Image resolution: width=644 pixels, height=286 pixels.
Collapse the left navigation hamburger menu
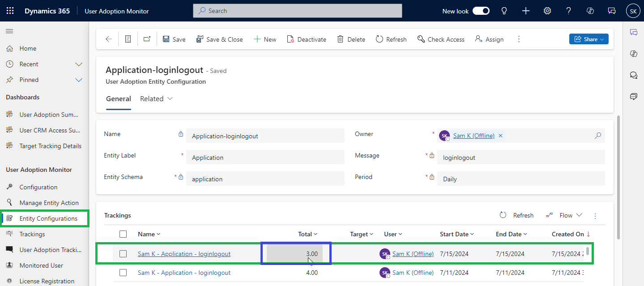pyautogui.click(x=9, y=31)
